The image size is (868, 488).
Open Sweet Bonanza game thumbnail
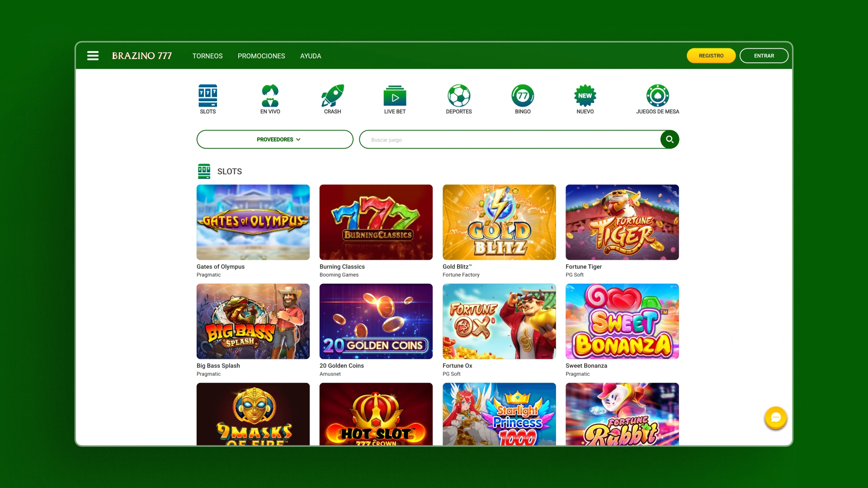(x=622, y=321)
